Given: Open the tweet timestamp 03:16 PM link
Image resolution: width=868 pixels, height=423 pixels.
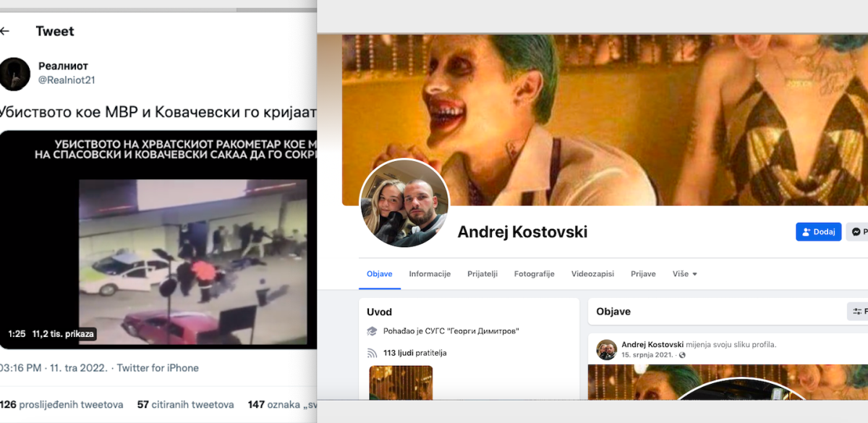Looking at the screenshot, I should (x=53, y=368).
